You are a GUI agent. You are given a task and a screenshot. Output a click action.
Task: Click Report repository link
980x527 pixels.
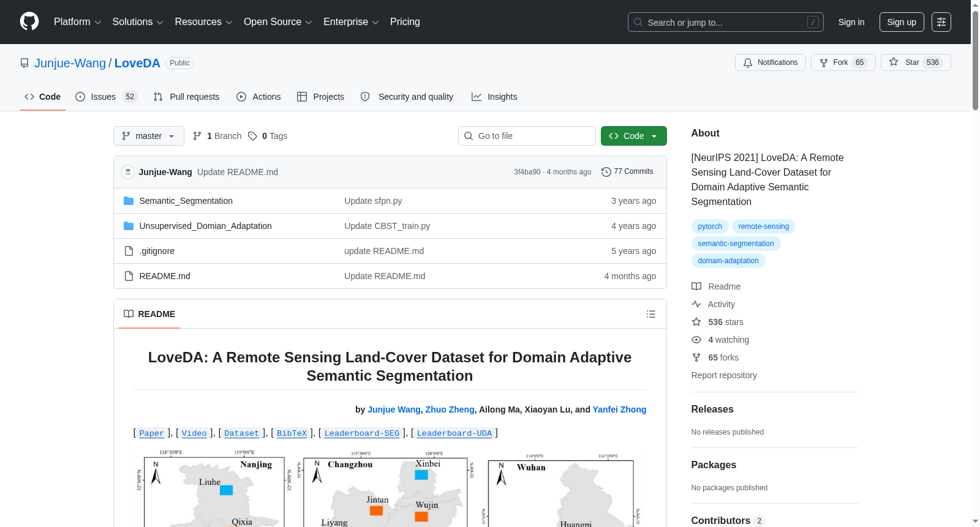click(724, 375)
